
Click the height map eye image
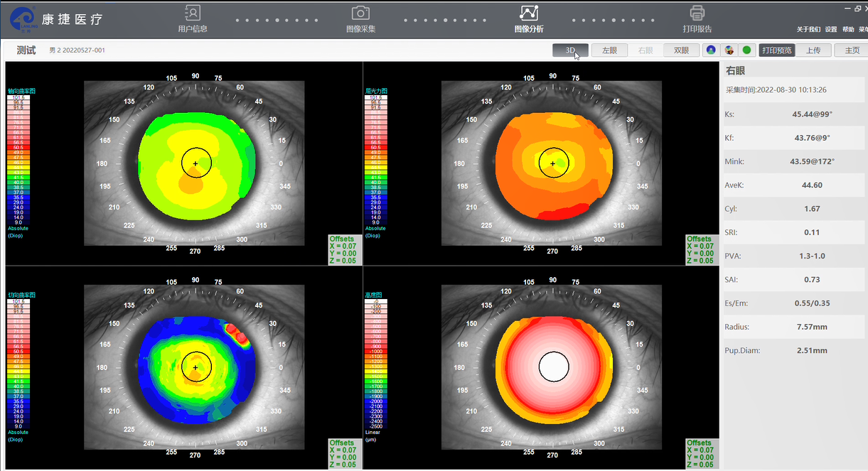coord(552,367)
